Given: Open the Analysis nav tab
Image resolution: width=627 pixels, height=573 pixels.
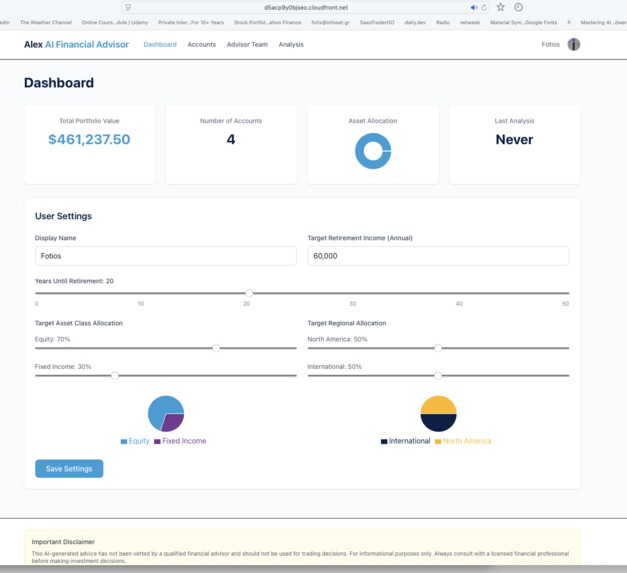Looking at the screenshot, I should [x=291, y=44].
